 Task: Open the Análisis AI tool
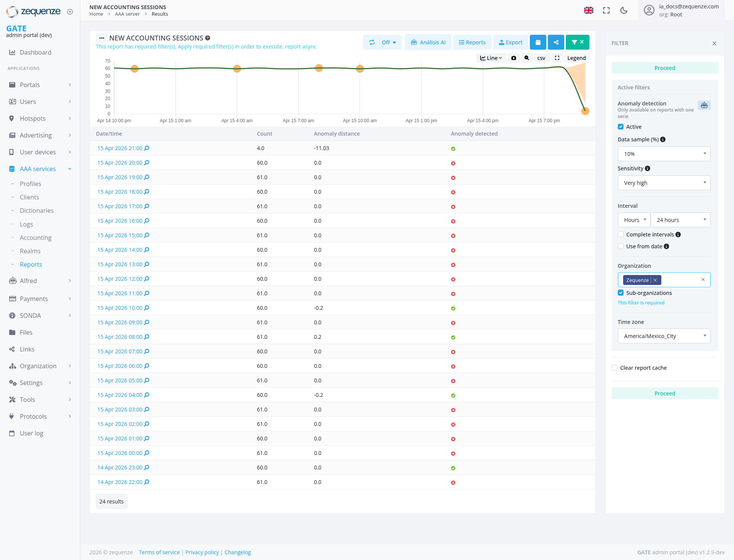[x=428, y=42]
